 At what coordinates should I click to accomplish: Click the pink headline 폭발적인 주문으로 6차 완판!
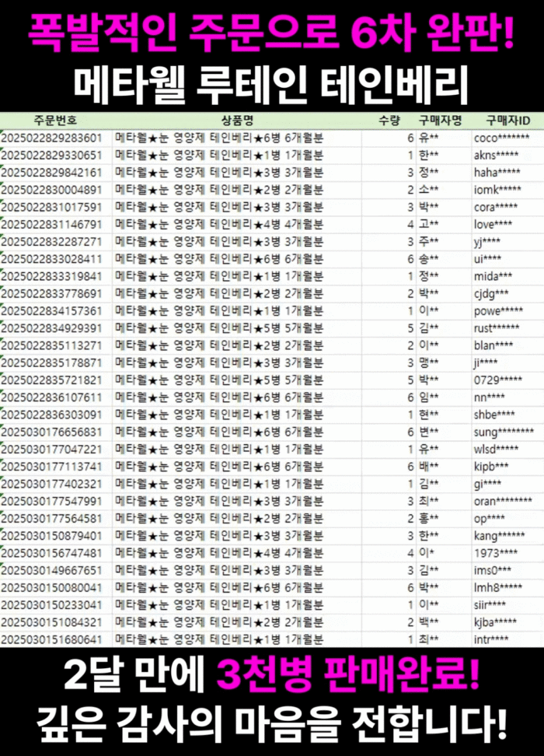point(272,33)
